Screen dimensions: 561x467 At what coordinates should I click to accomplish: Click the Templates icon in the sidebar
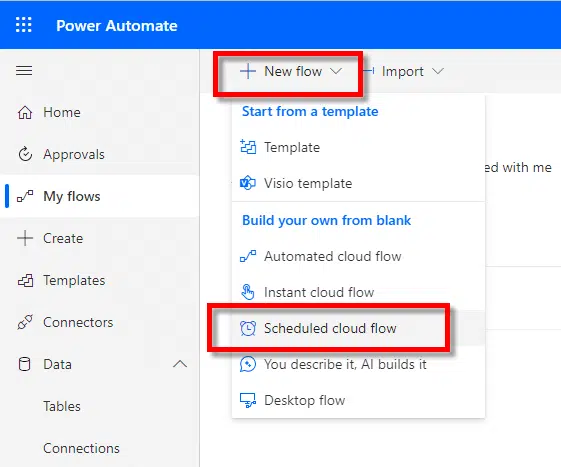(x=25, y=281)
